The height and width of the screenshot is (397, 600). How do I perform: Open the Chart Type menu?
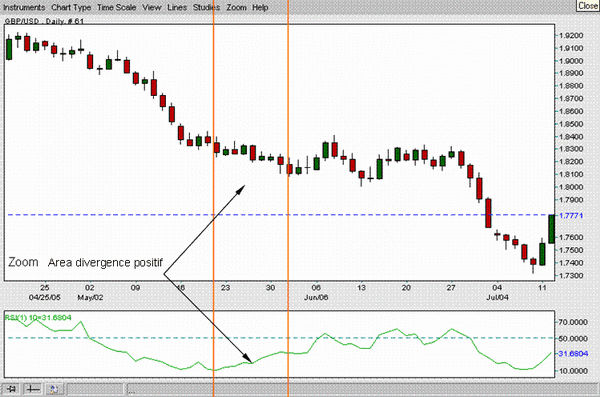pos(71,7)
